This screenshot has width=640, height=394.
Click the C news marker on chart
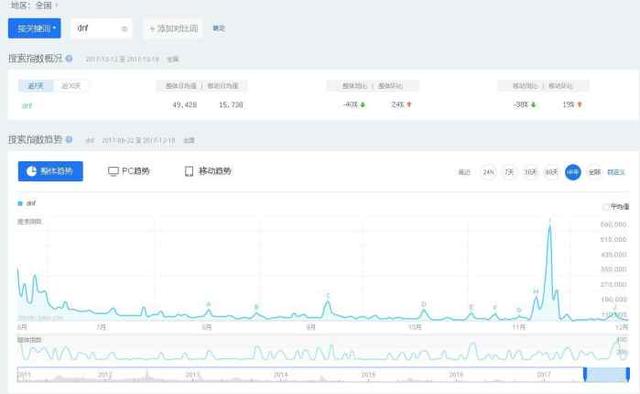(x=328, y=296)
